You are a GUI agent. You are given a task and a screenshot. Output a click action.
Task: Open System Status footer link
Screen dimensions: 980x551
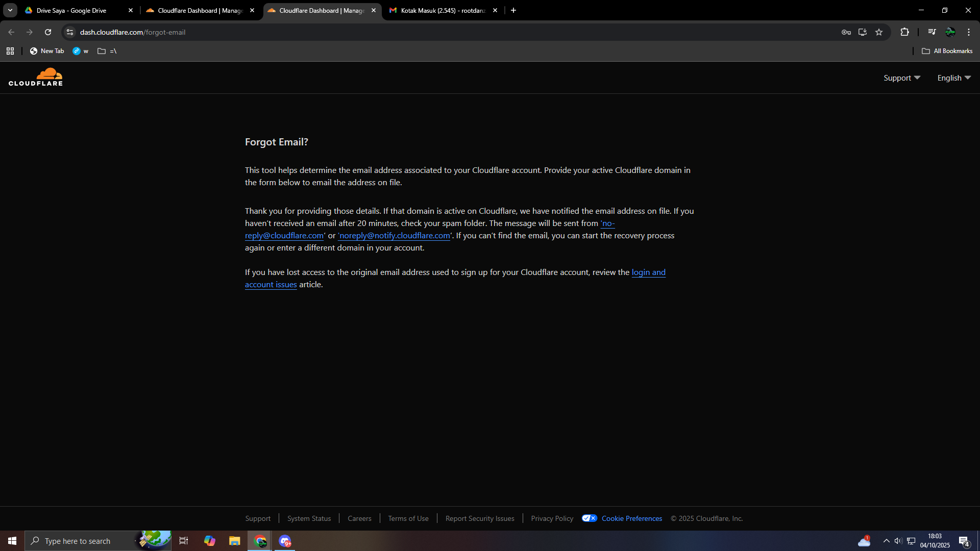[x=309, y=518]
